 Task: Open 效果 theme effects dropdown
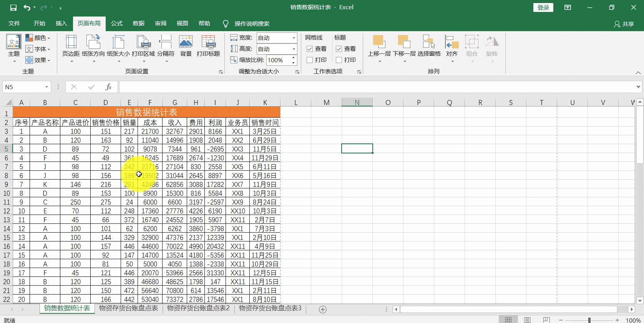pyautogui.click(x=38, y=60)
